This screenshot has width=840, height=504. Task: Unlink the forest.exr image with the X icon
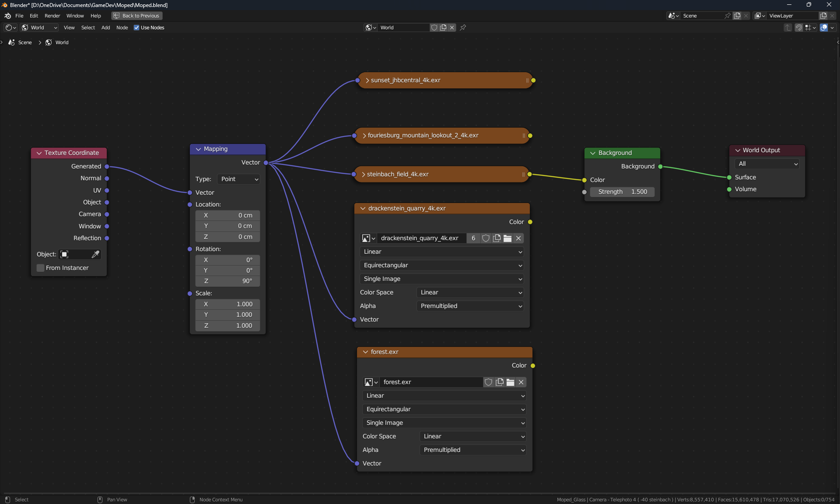click(521, 382)
